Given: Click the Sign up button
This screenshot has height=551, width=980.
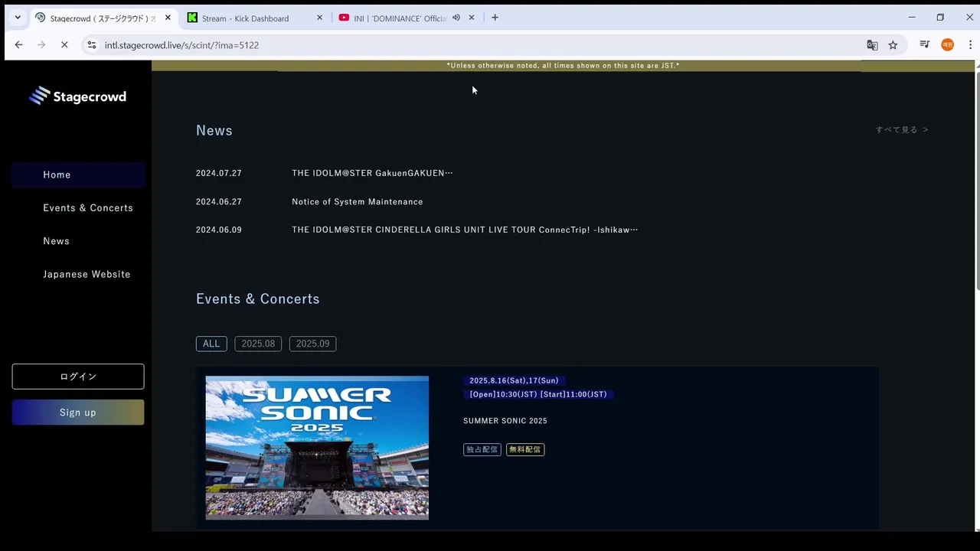Looking at the screenshot, I should 78,412.
